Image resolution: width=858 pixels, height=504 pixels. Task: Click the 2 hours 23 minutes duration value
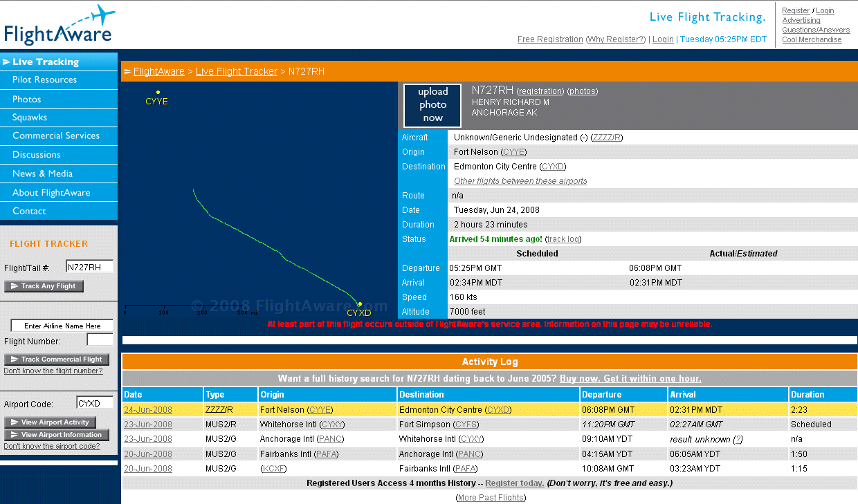click(491, 225)
